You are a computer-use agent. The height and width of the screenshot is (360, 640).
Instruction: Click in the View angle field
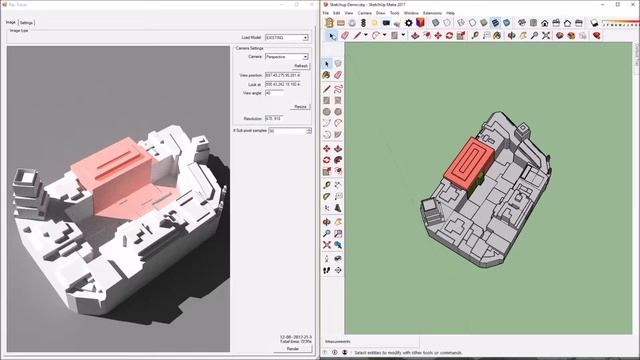[274, 93]
